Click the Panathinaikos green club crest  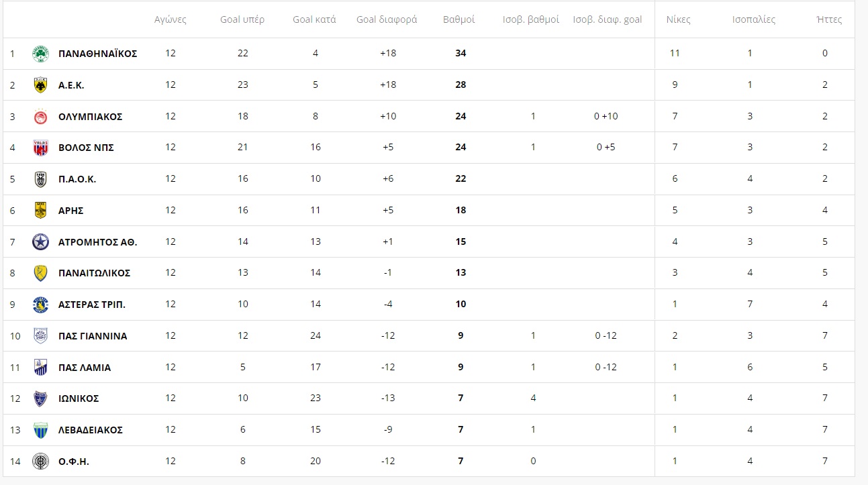tap(41, 54)
